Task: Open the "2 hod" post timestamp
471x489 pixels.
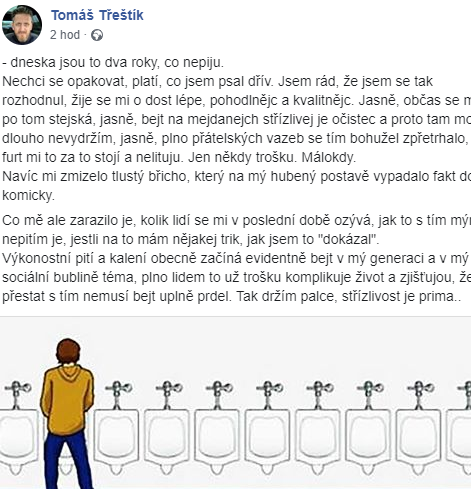Action: 65,35
